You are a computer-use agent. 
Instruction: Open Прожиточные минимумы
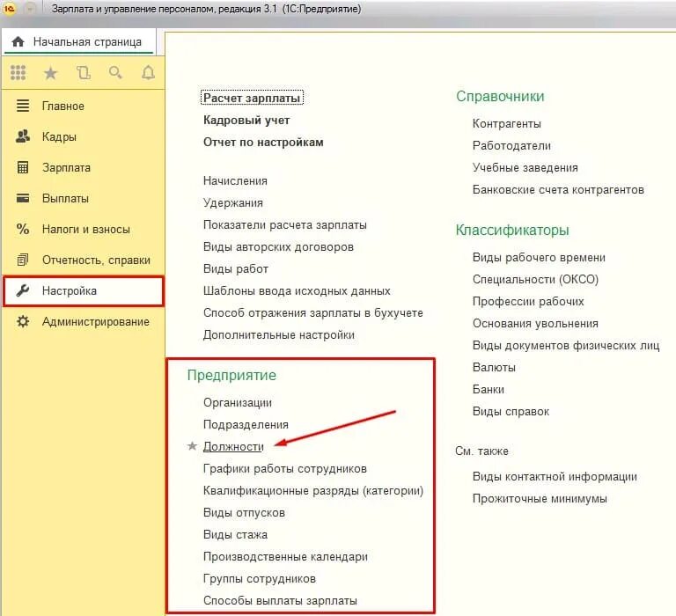point(540,499)
